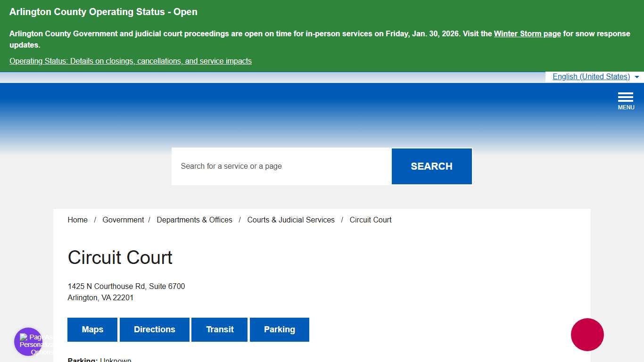The width and height of the screenshot is (644, 362).
Task: Select the Circuit Court breadcrumb entry
Action: (371, 220)
